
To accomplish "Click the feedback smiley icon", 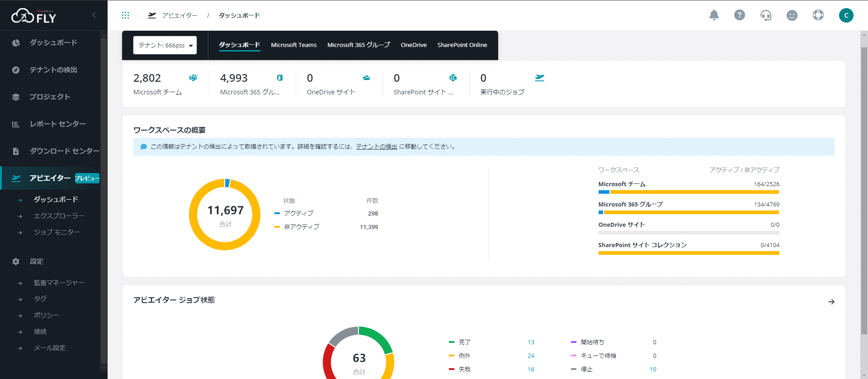I will pos(792,15).
